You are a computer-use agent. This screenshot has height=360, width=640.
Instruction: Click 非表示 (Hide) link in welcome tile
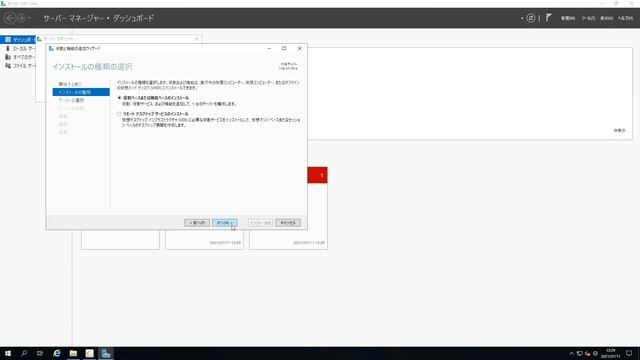coord(619,131)
